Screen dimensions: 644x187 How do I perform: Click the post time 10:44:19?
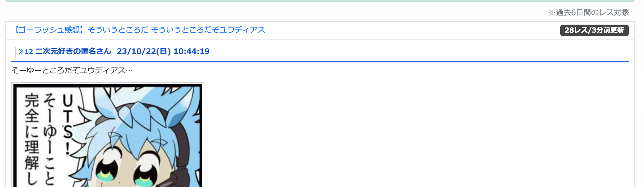191,51
